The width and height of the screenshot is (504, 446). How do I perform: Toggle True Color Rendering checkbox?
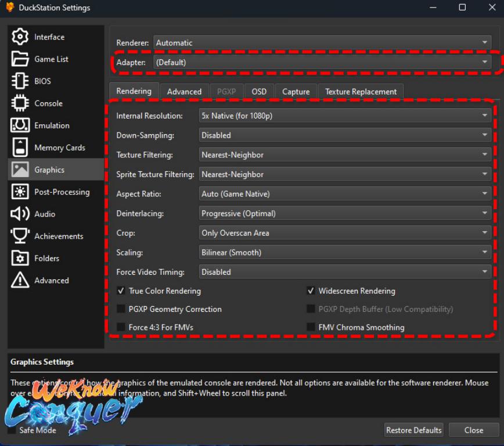(x=121, y=291)
